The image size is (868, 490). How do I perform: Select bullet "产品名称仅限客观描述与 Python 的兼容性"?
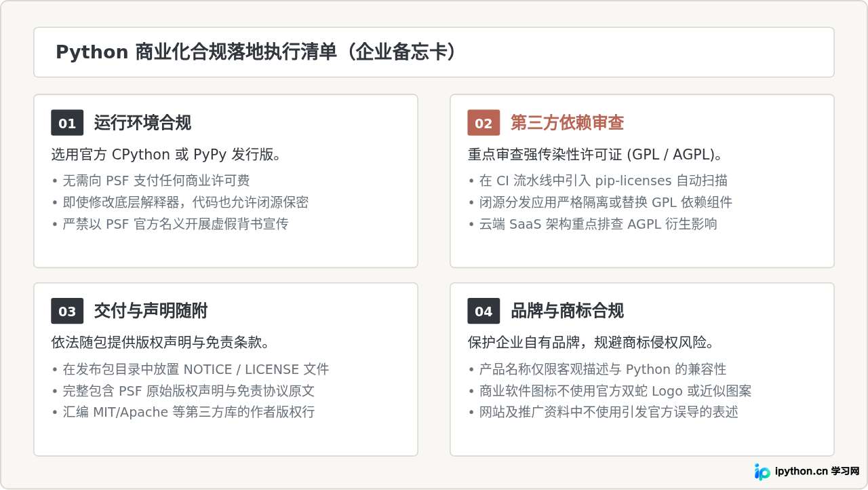pos(597,369)
